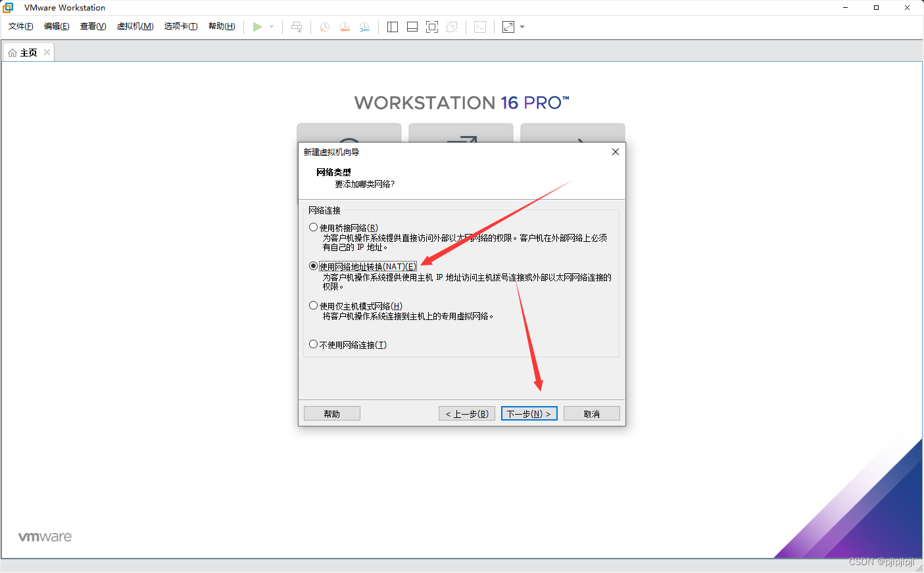Click the 网络类型 heading text

[333, 172]
